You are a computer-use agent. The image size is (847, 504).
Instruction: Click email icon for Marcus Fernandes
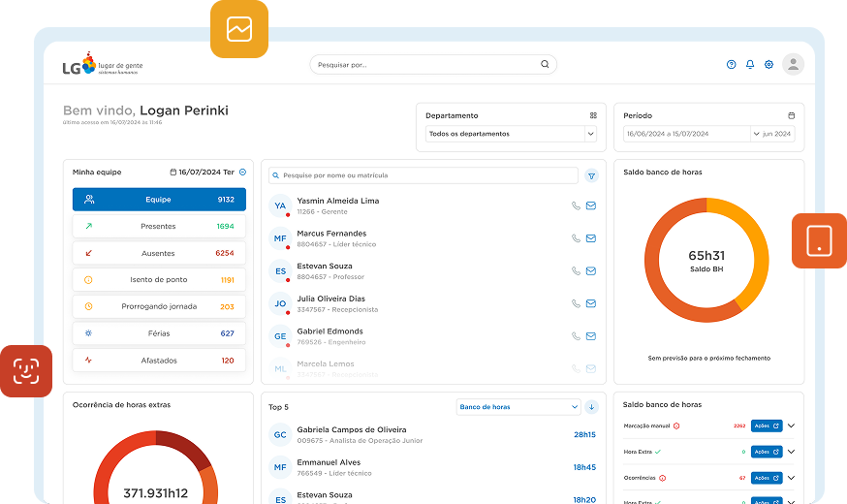591,238
